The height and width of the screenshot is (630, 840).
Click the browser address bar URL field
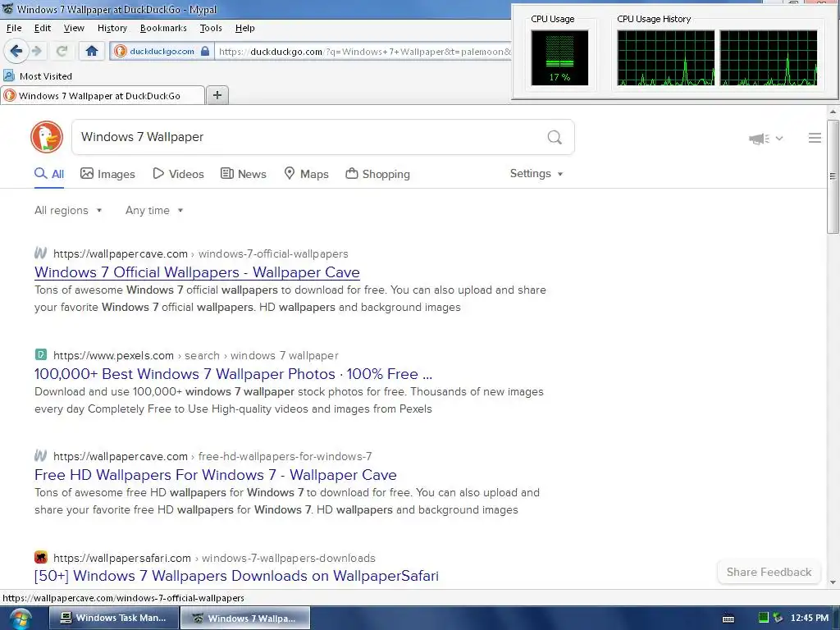coord(364,52)
